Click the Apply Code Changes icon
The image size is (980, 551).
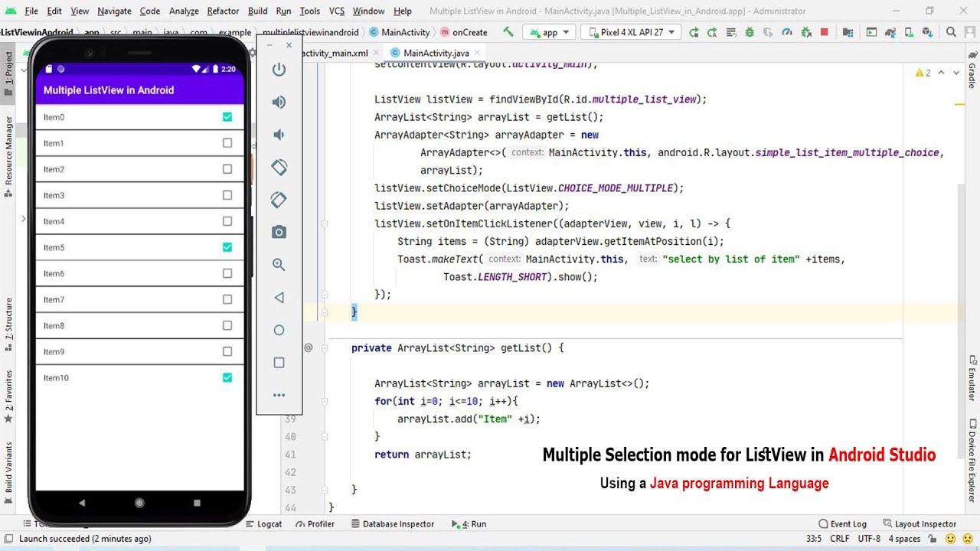coord(731,32)
